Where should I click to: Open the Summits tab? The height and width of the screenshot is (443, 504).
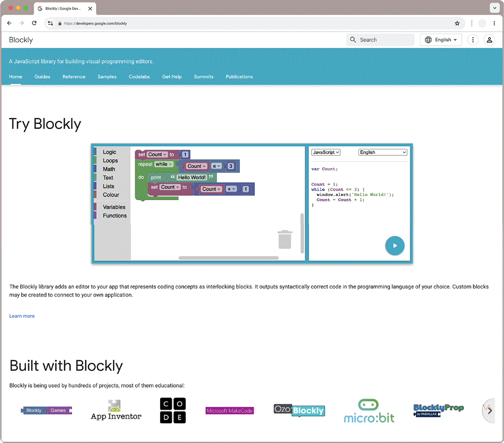[204, 76]
